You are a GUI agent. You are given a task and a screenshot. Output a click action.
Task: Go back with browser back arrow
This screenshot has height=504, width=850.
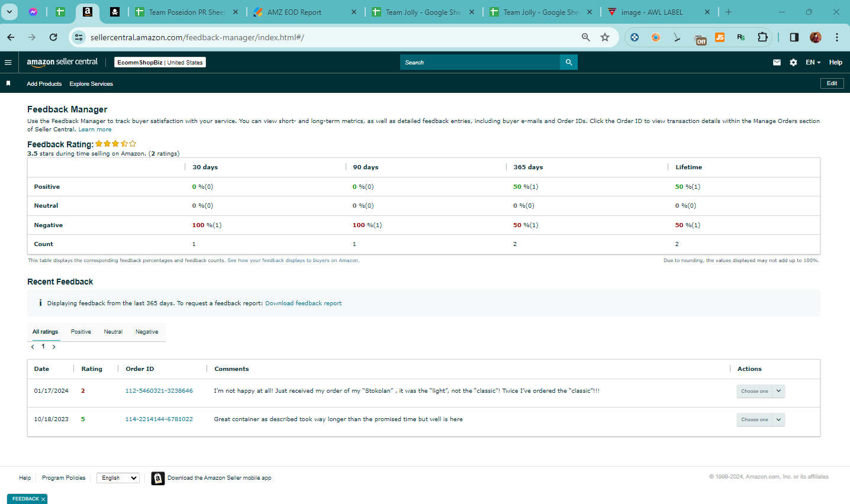11,37
